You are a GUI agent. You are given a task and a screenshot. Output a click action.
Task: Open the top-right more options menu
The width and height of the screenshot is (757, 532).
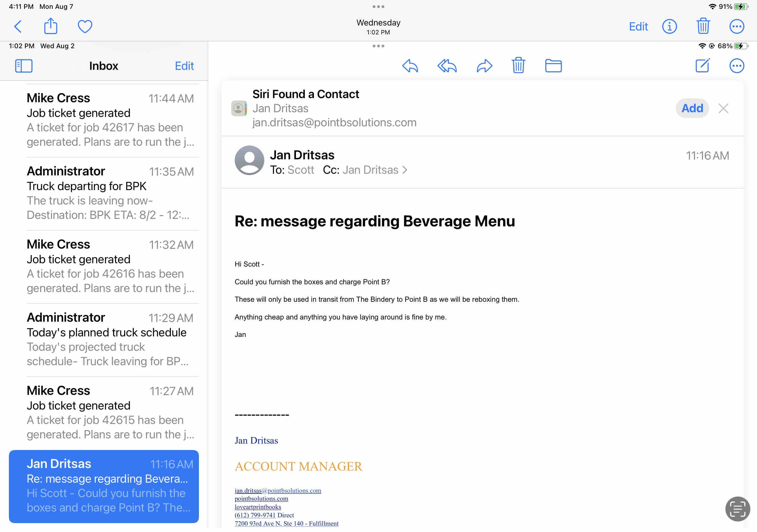736,26
